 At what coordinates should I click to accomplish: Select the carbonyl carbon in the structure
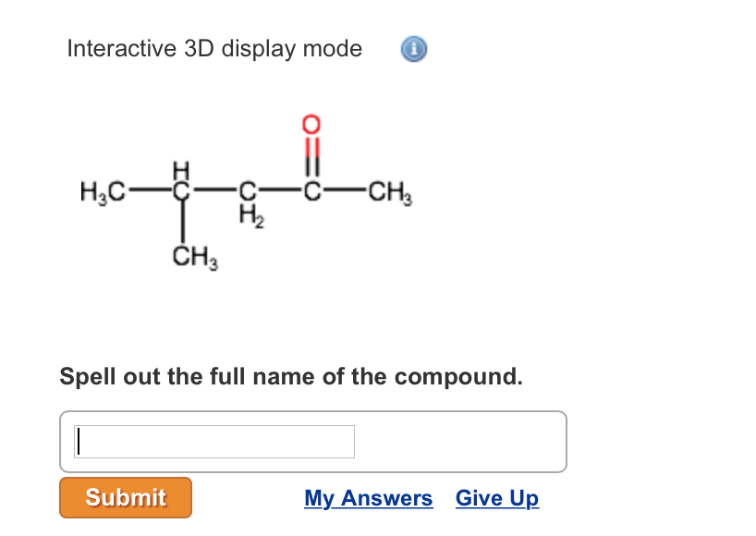[x=311, y=191]
